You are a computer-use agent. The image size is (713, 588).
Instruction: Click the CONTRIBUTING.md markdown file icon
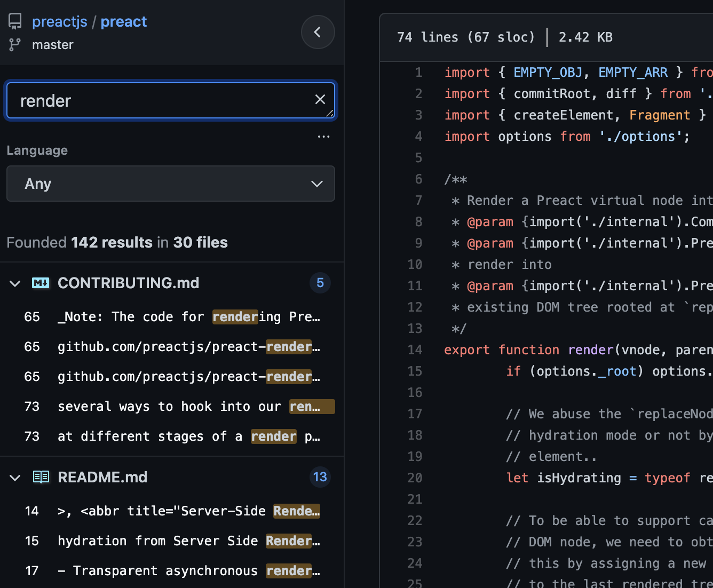point(41,283)
